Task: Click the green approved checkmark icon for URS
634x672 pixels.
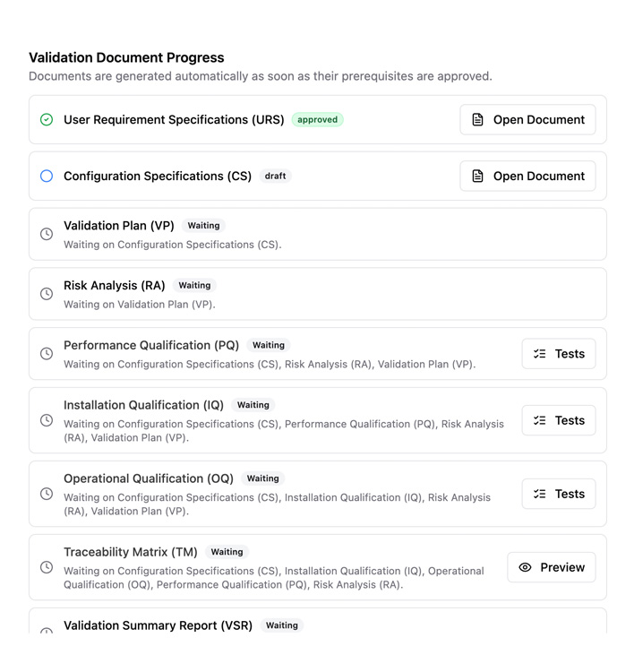Action: point(47,119)
